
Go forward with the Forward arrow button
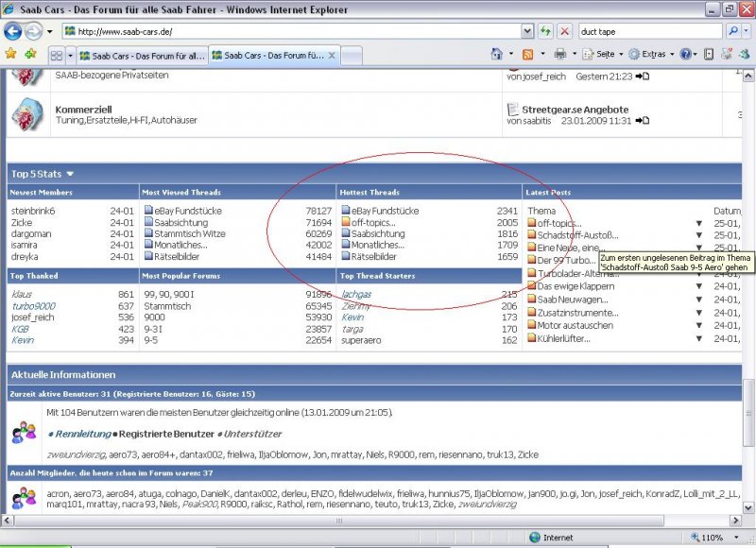[x=33, y=32]
